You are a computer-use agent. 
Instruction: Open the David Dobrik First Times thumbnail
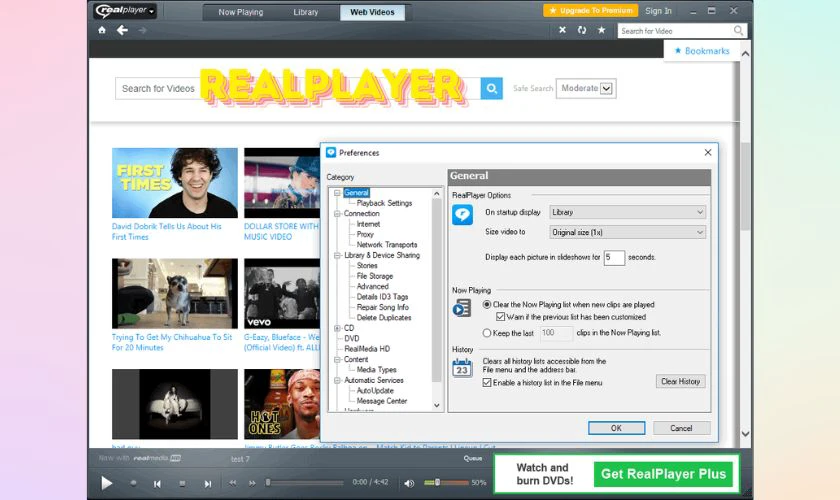point(175,183)
